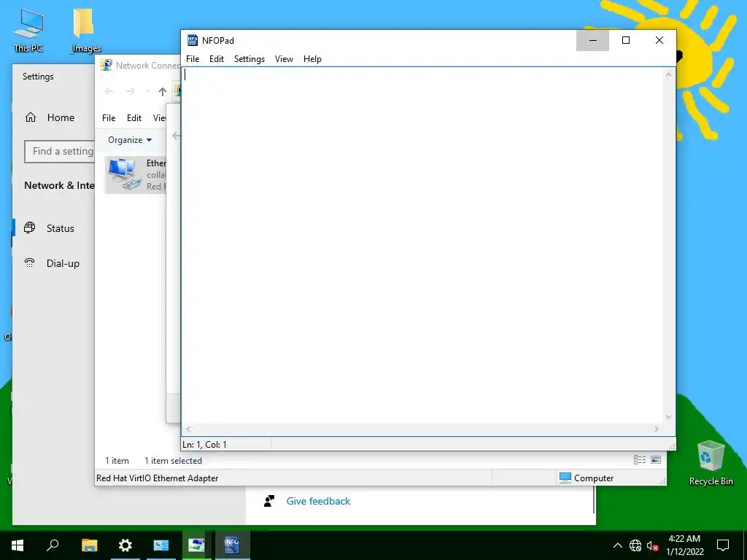Maximize the NFOPad window

click(626, 41)
